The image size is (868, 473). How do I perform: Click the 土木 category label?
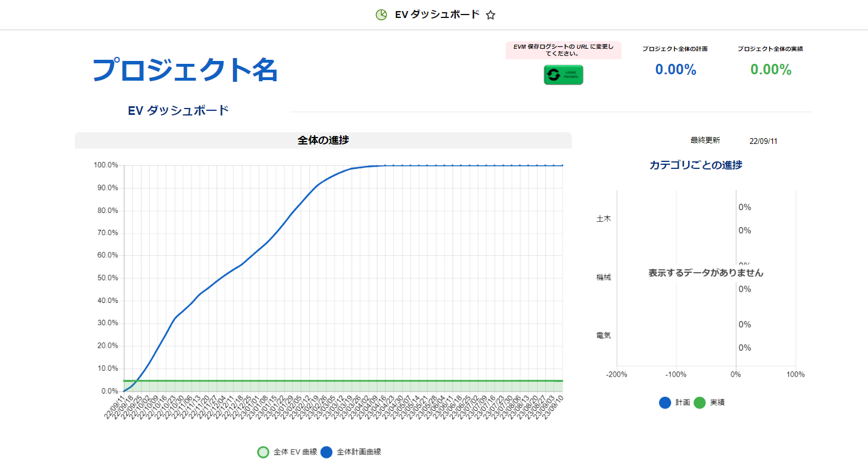point(604,219)
